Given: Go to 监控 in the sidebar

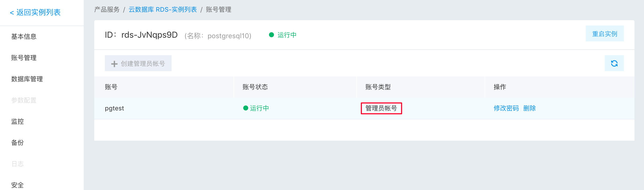Looking at the screenshot, I should pos(17,121).
